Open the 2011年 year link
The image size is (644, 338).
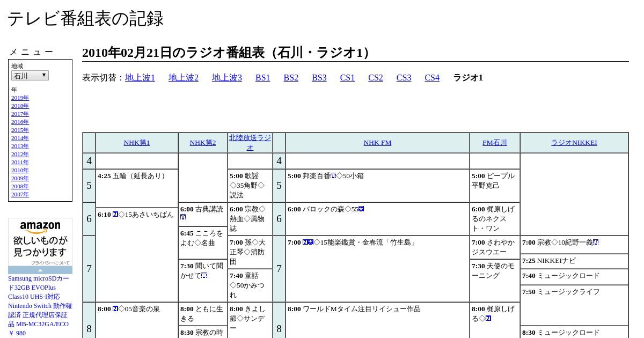(x=20, y=163)
